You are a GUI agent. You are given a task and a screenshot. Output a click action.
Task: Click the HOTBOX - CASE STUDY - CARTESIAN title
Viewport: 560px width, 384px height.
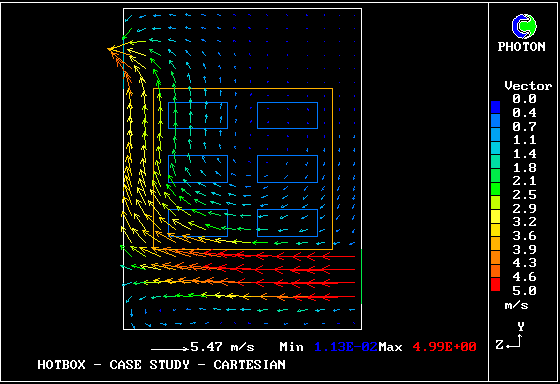[x=161, y=365]
